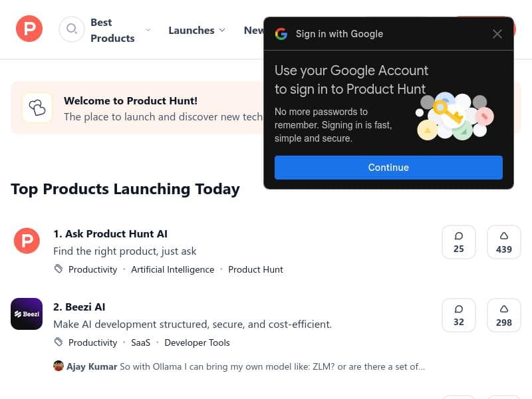
Task: Open comments for Ask Product Hunt AI
Action: 459,242
